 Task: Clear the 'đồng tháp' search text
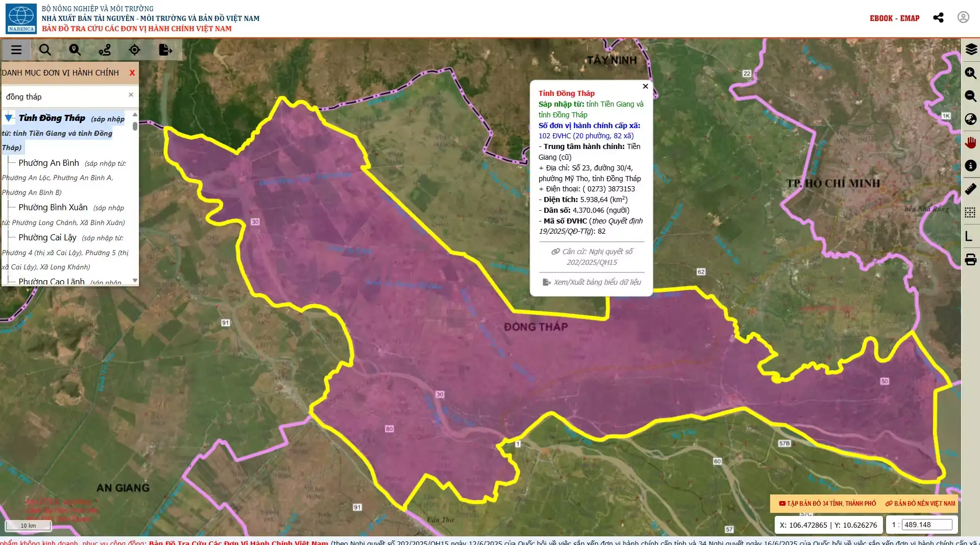pyautogui.click(x=131, y=95)
